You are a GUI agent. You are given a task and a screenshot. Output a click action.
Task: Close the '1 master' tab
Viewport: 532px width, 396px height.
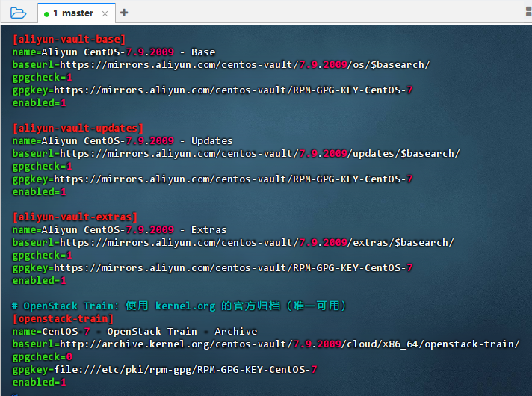pyautogui.click(x=105, y=13)
